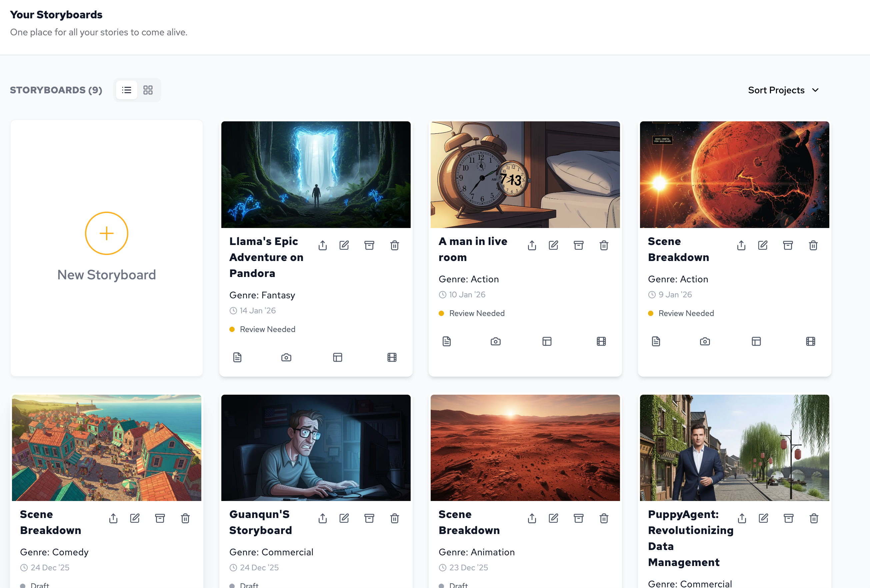The height and width of the screenshot is (588, 870).
Task: Open PuppyAgent: Revolutionizing Data Management project
Action: [x=691, y=538]
